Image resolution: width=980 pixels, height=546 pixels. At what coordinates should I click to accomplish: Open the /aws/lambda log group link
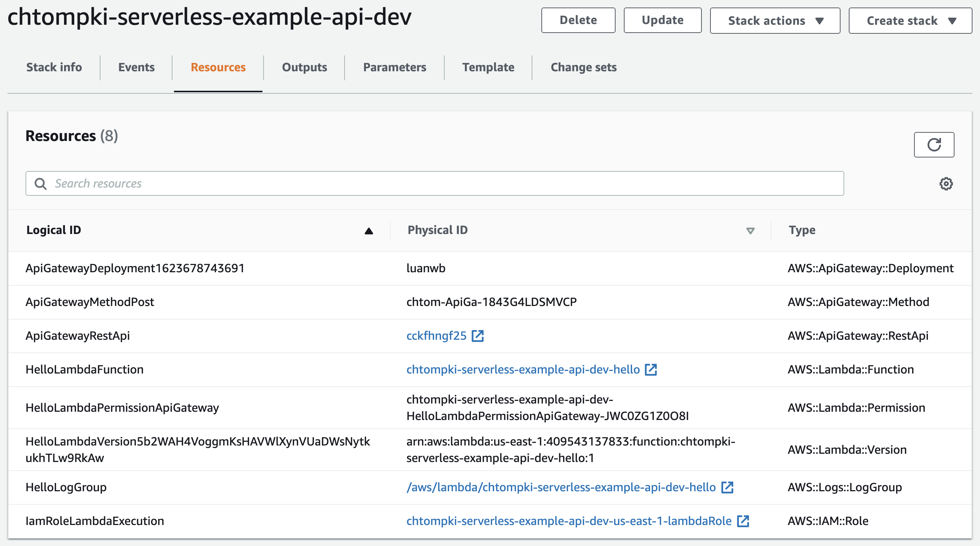coord(561,487)
